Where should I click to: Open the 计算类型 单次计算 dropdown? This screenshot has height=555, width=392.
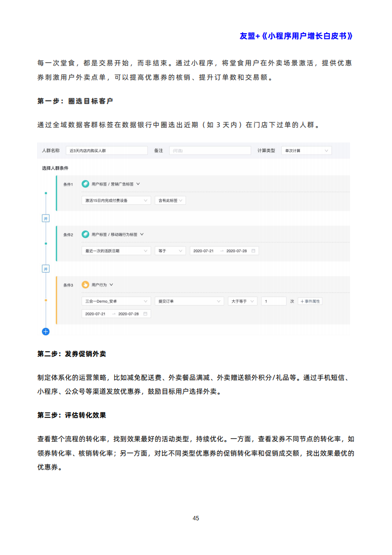306,150
